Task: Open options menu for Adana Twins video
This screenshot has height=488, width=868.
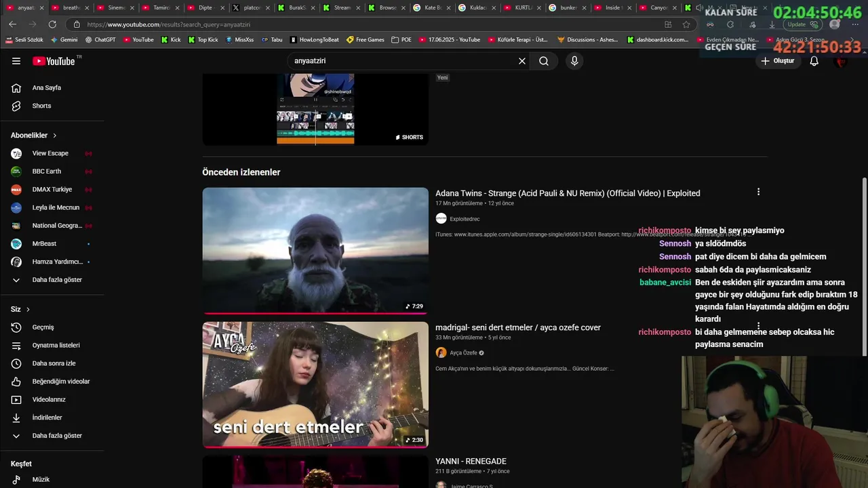Action: click(758, 192)
